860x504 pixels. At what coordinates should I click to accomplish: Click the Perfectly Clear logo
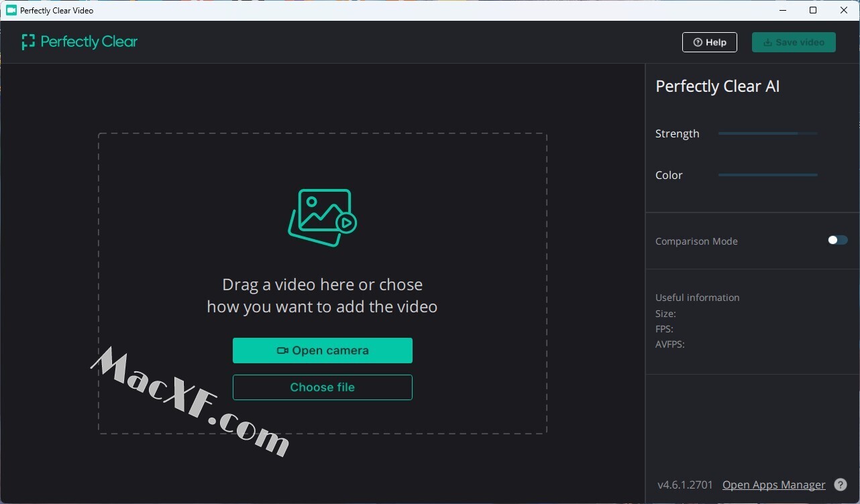[79, 42]
